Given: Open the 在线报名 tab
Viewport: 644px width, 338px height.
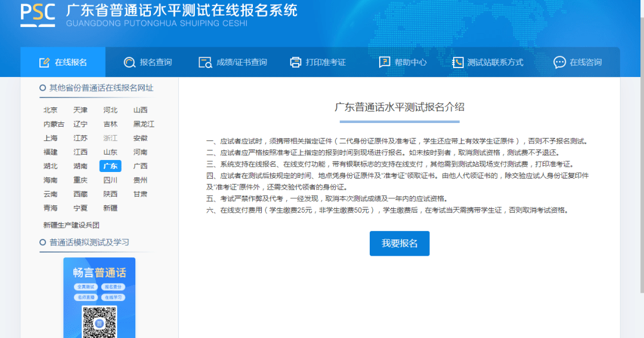Looking at the screenshot, I should point(63,62).
